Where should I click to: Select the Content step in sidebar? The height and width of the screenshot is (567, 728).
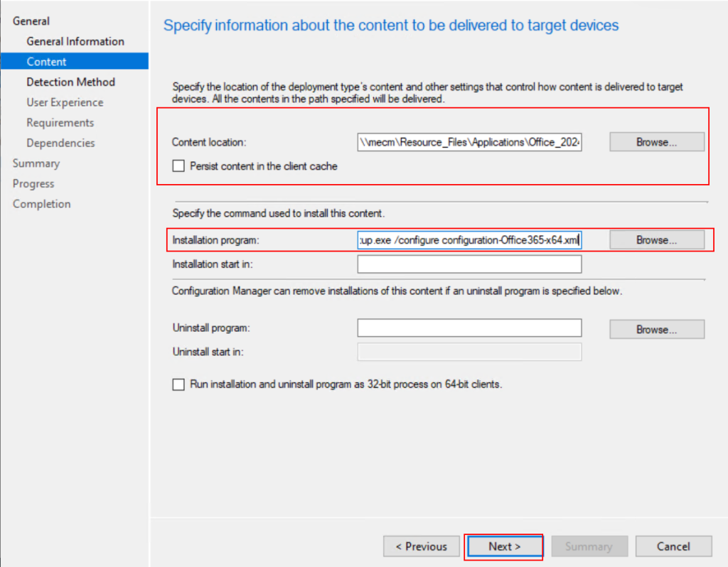pos(47,62)
